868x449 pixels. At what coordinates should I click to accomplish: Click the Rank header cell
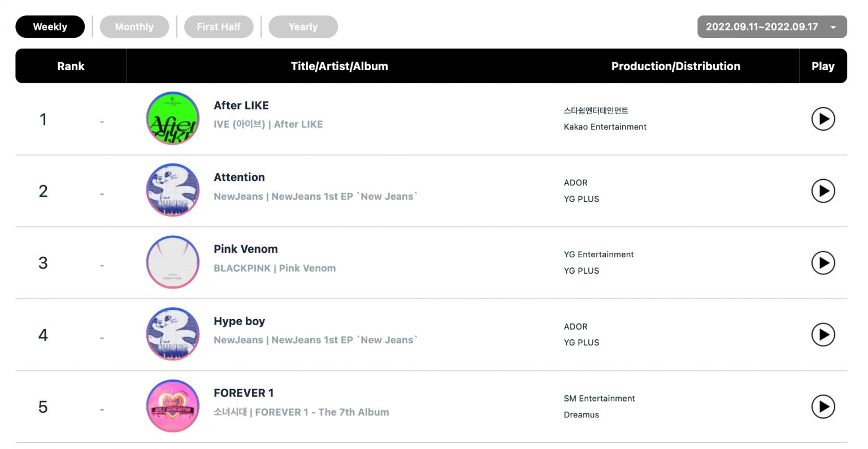[71, 66]
